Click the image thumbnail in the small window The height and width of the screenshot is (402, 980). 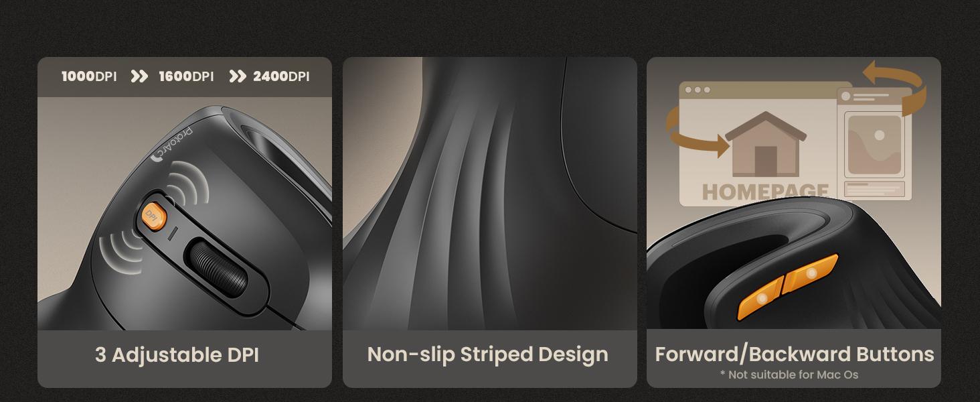(x=874, y=144)
